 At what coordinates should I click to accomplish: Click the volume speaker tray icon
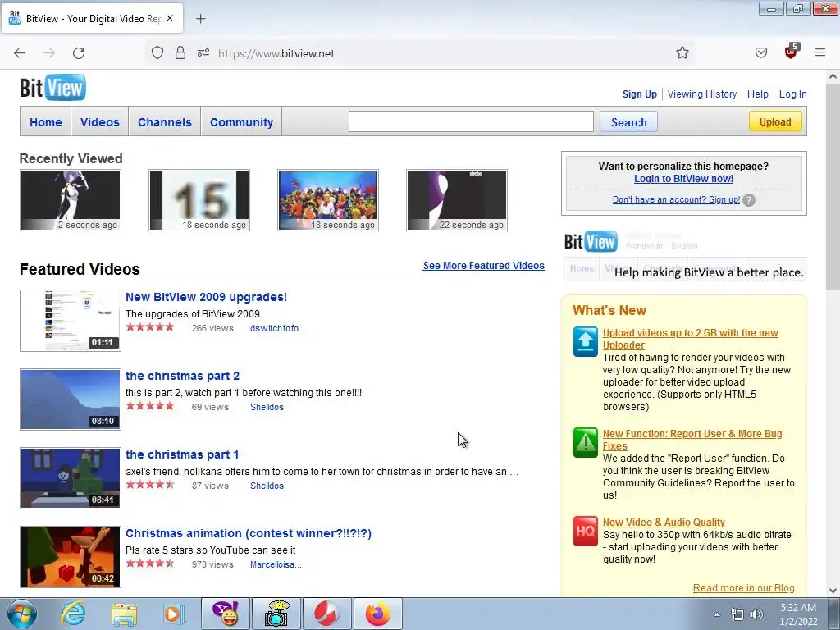coord(757,614)
